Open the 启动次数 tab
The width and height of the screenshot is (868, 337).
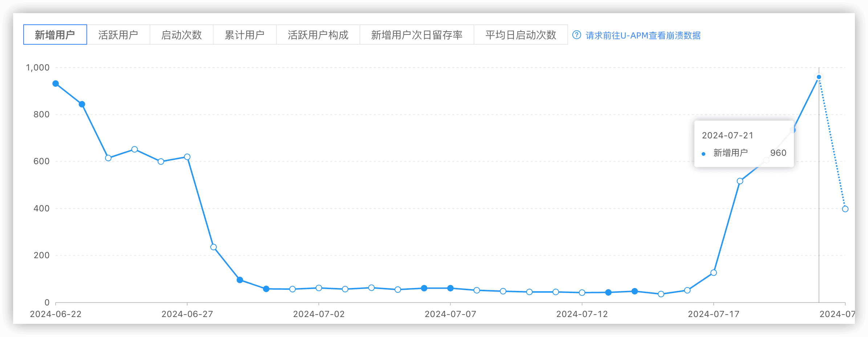[x=181, y=35]
